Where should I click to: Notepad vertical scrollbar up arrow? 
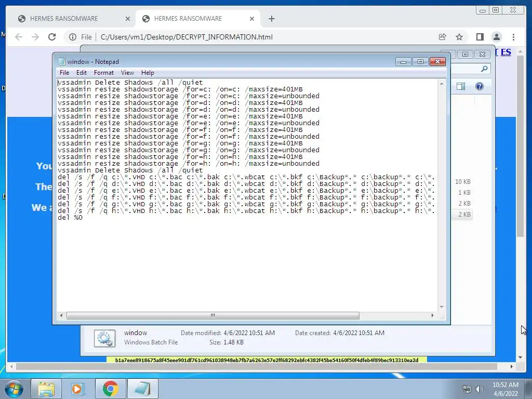(442, 84)
